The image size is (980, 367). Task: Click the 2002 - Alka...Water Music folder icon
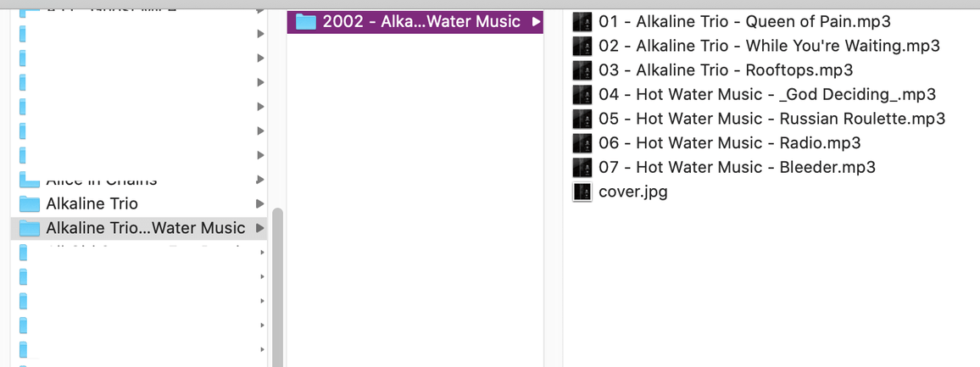coord(307,21)
